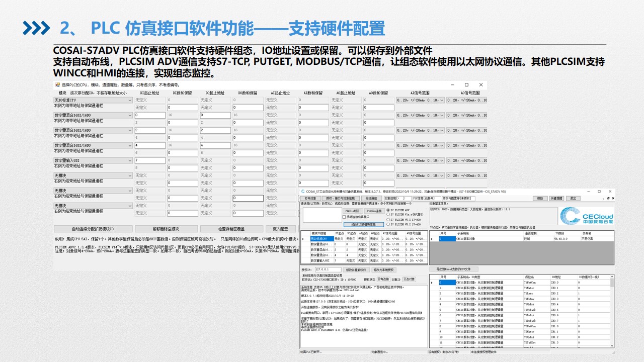Viewport: 644px width, 362px height.
Task: Click the PLCSim断开 button
Action: click(352, 211)
